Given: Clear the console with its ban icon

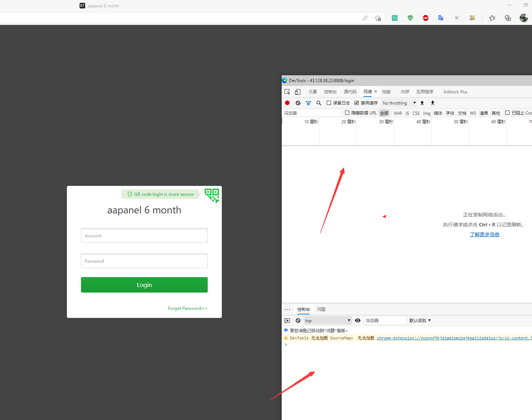Looking at the screenshot, I should click(298, 320).
